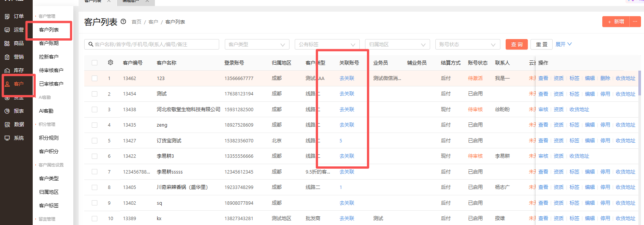644x225 pixels.
Task: Click the 关联账号 column header
Action: click(x=349, y=63)
